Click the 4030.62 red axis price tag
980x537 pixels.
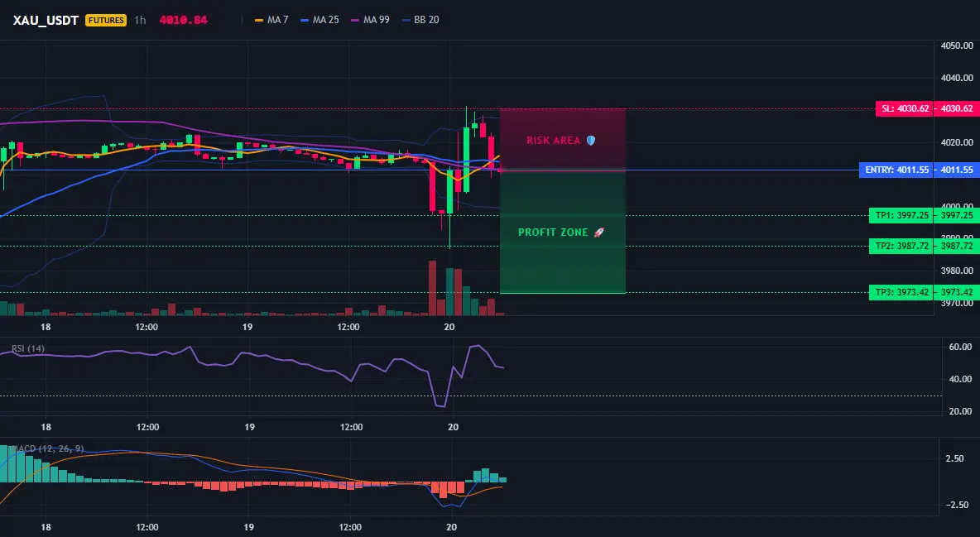pyautogui.click(x=957, y=108)
